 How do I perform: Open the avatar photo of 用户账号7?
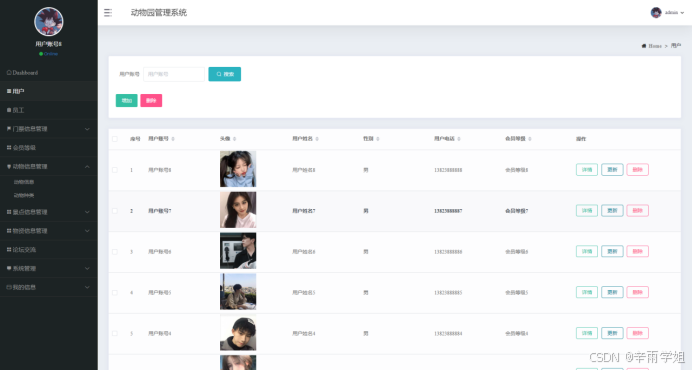238,210
